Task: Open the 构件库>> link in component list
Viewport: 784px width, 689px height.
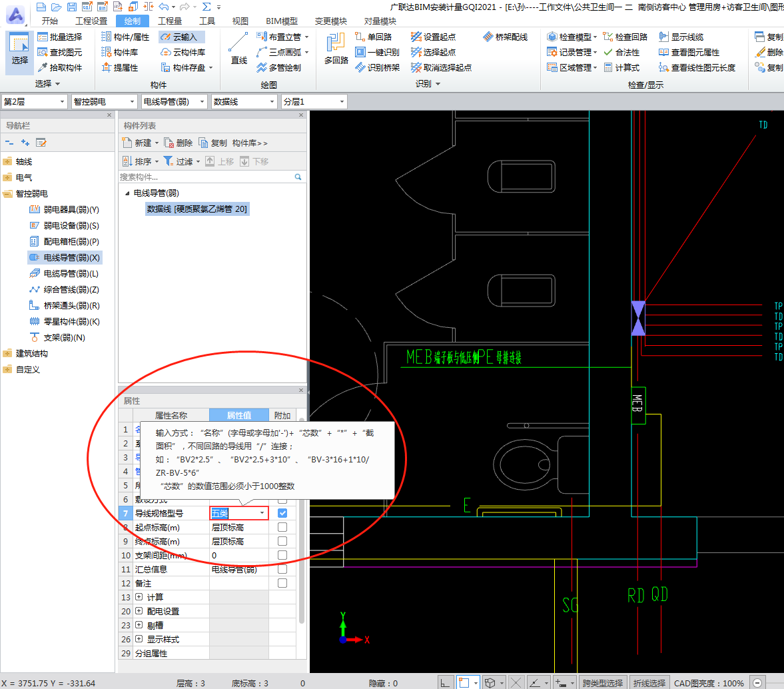Action: (x=250, y=143)
